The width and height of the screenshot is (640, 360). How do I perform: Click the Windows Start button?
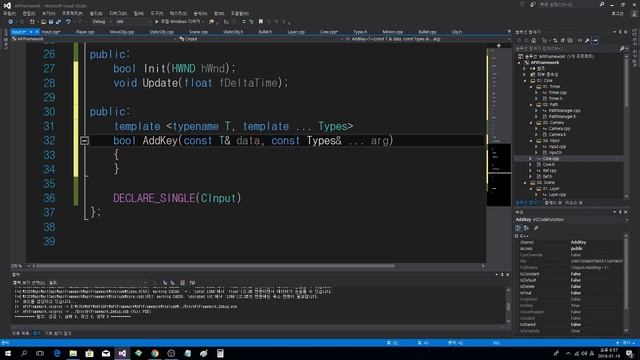coord(8,353)
